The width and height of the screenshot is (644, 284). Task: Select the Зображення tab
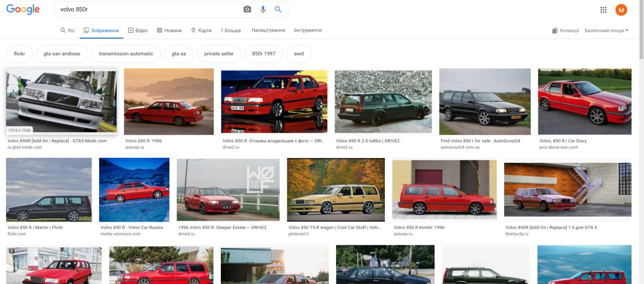(x=101, y=31)
